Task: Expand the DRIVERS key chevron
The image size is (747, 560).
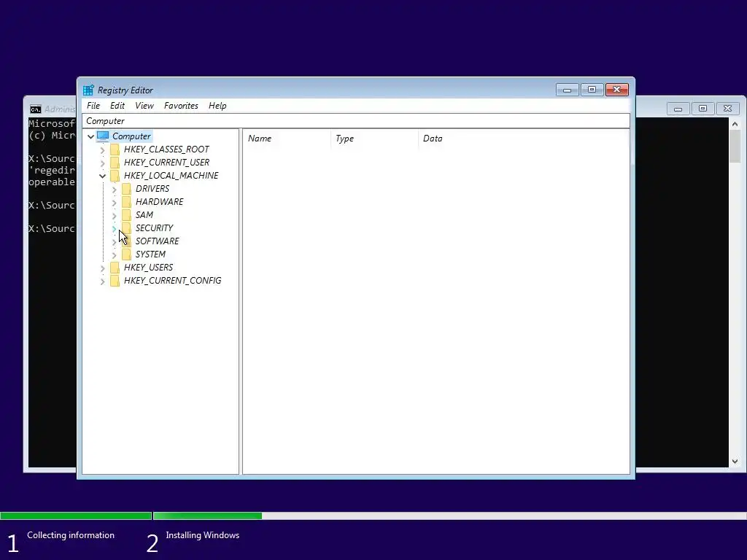Action: click(x=114, y=190)
